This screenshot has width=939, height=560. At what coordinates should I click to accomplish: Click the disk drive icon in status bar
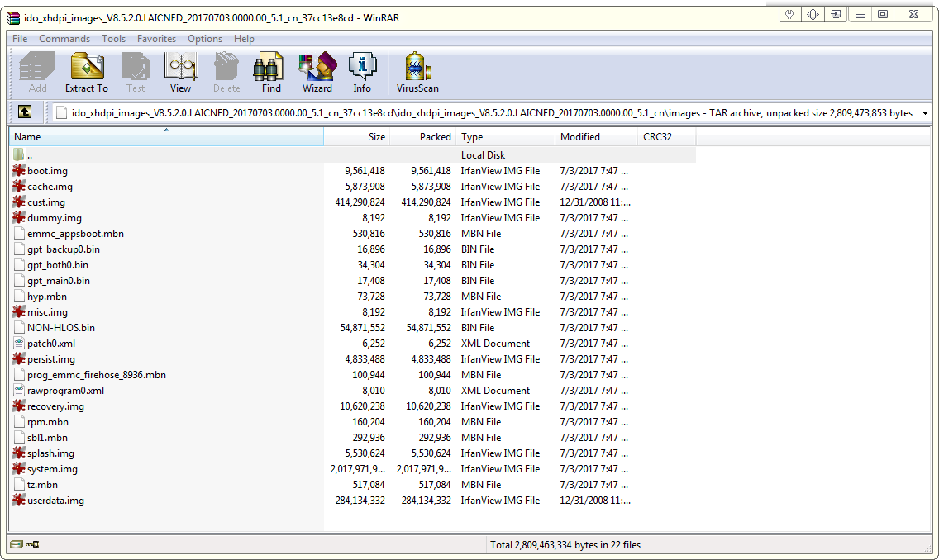[x=17, y=544]
